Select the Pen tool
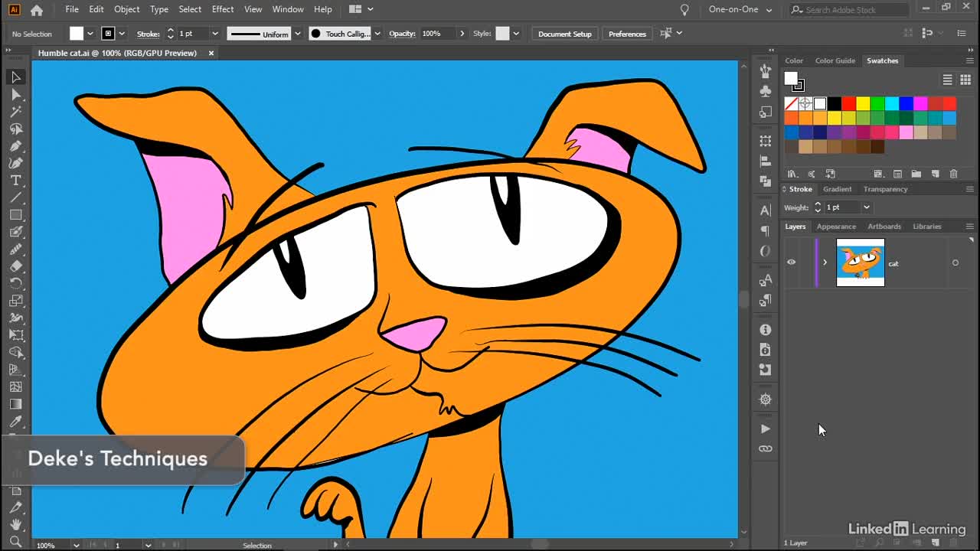This screenshot has height=551, width=980. [15, 146]
